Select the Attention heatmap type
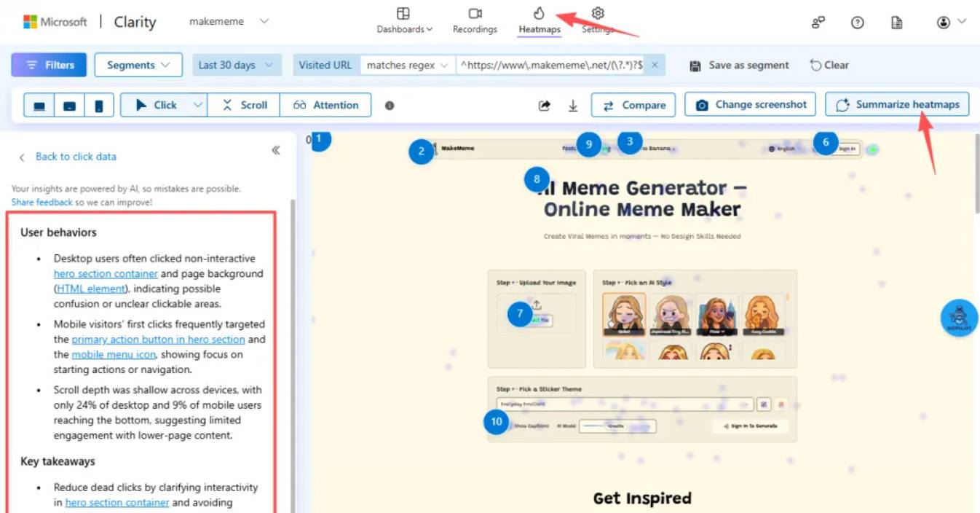This screenshot has height=513, width=980. 325,105
